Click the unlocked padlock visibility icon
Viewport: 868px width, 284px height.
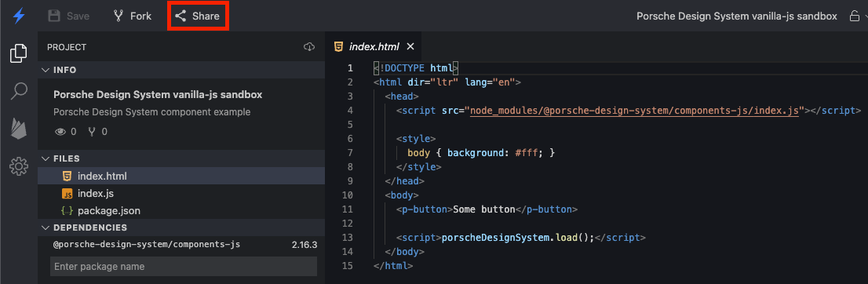click(x=854, y=16)
